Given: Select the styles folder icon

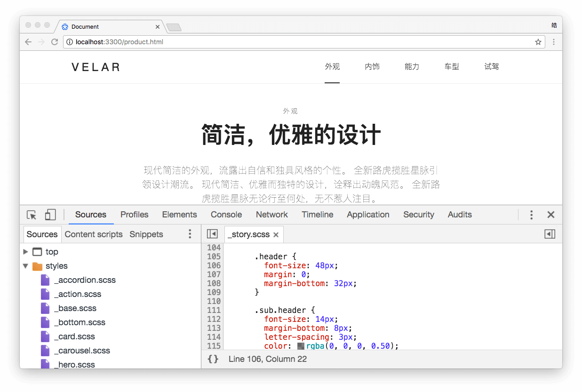Looking at the screenshot, I should pos(37,266).
